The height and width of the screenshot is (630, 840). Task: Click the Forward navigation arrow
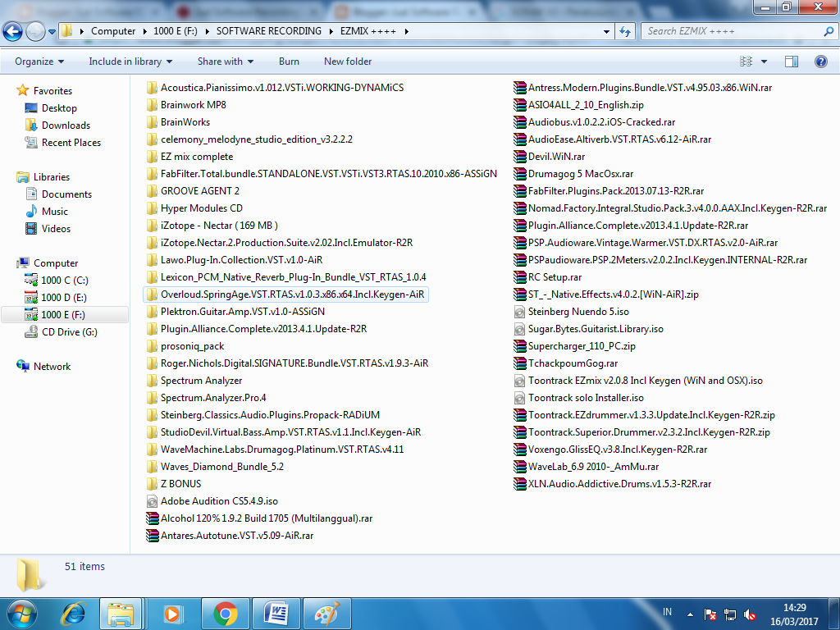(x=35, y=32)
